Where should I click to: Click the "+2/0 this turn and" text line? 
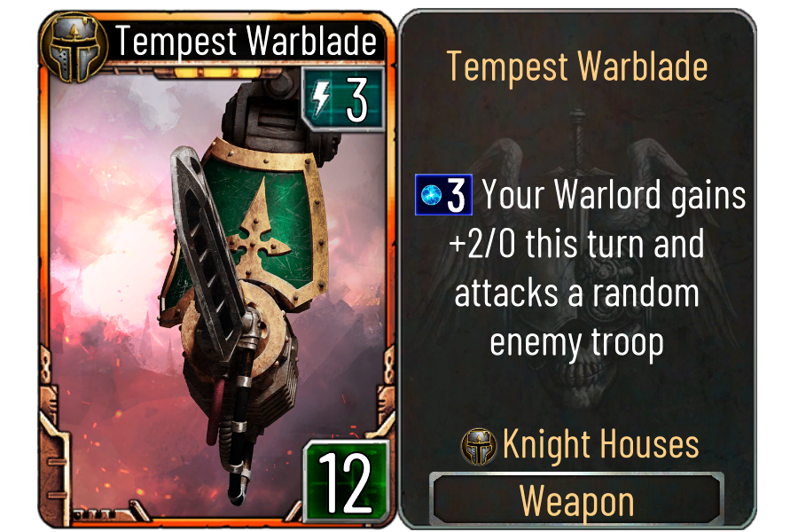[576, 244]
